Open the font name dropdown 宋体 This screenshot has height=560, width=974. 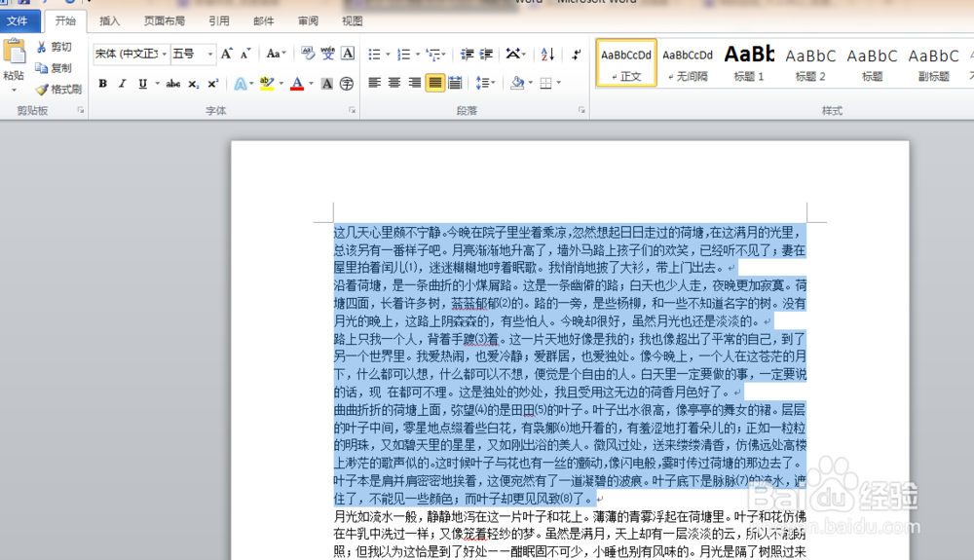pos(165,54)
